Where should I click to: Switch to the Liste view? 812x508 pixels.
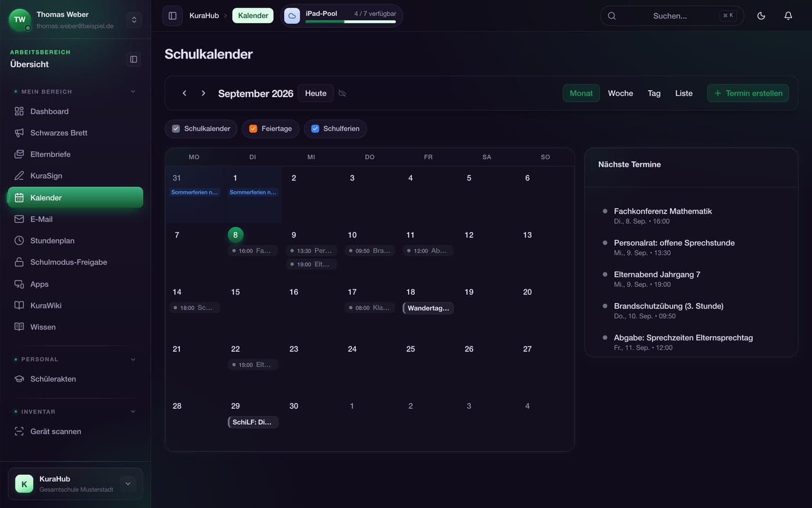point(684,93)
